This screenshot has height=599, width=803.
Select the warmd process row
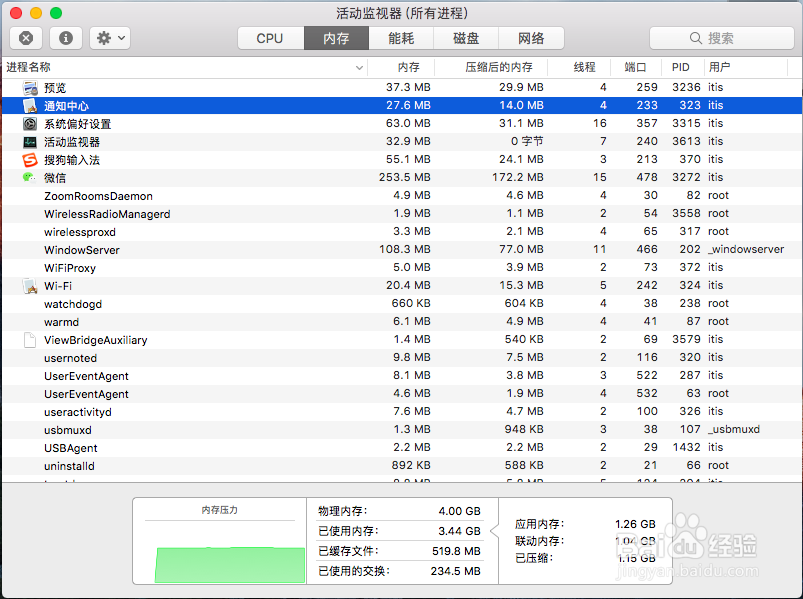point(402,322)
